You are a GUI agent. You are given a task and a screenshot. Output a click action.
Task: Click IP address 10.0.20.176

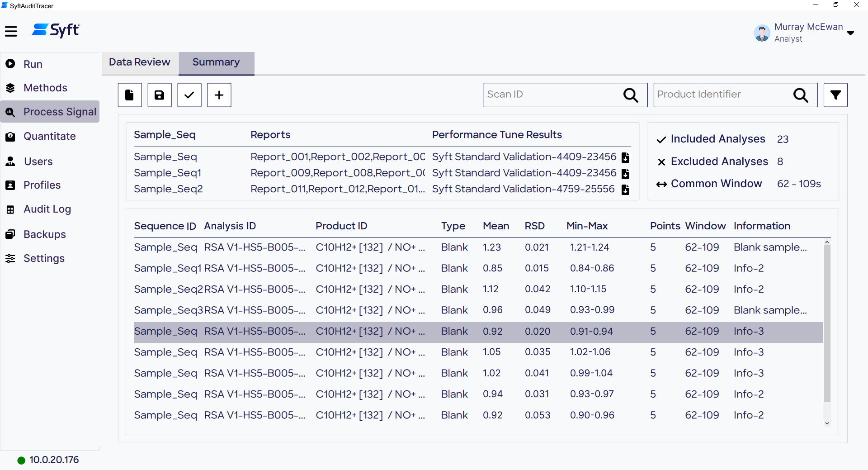(54, 460)
